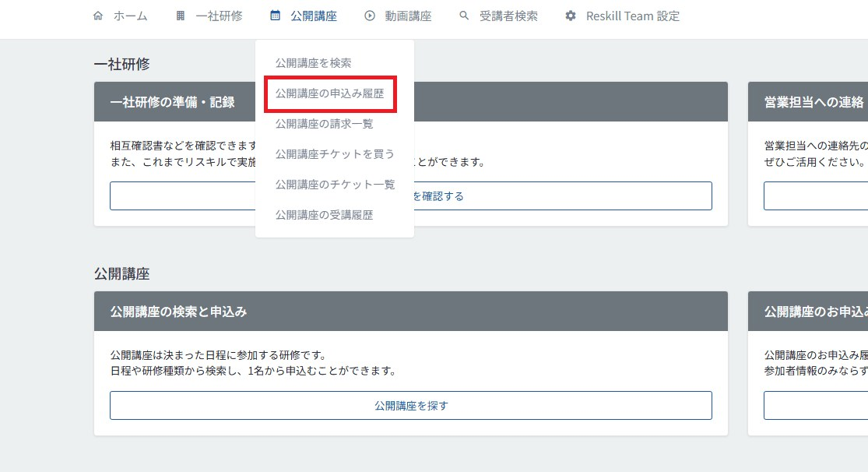The height and width of the screenshot is (472, 868).
Task: Click 公開講座の請求一覧 in the menu
Action: (325, 123)
